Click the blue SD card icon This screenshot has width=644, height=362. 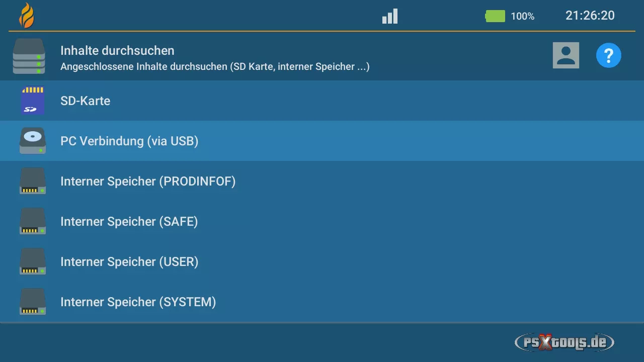pos(33,101)
